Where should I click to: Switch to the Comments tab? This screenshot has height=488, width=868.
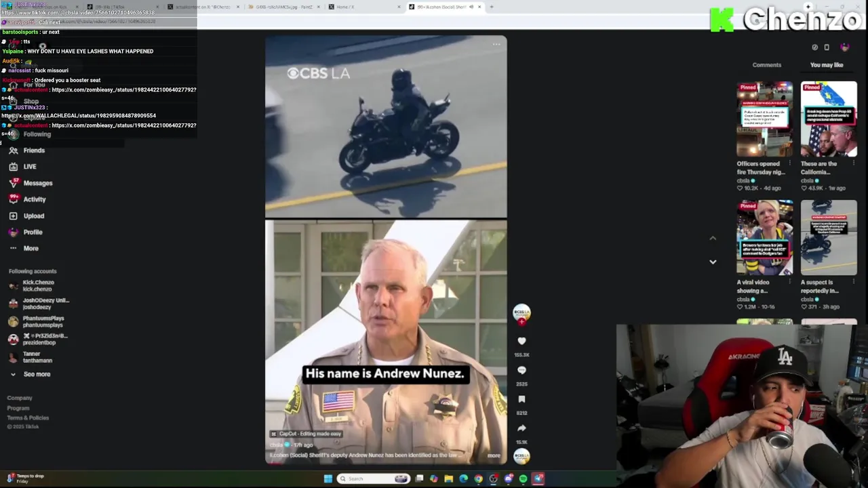point(767,65)
